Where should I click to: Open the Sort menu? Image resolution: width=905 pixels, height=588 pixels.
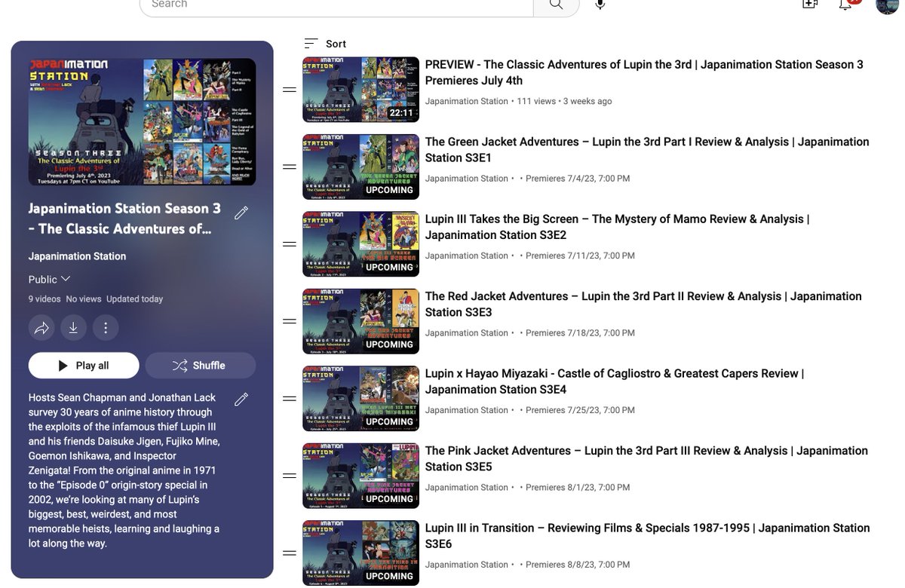325,44
